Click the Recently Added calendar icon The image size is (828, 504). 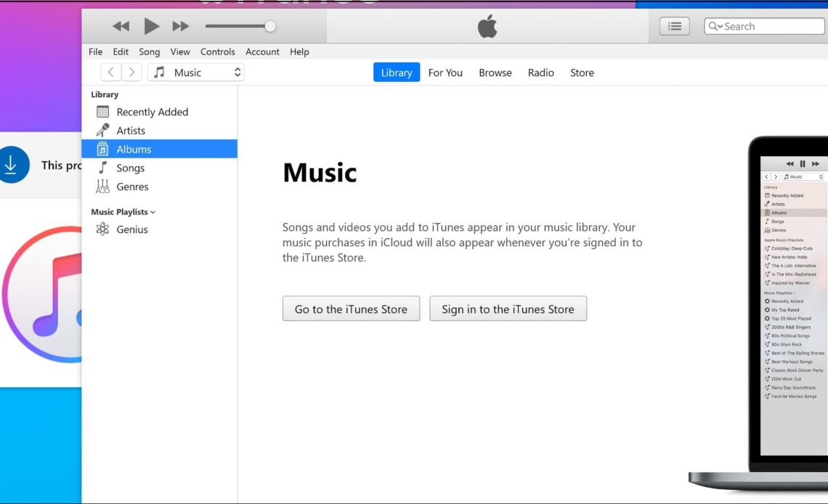click(103, 112)
